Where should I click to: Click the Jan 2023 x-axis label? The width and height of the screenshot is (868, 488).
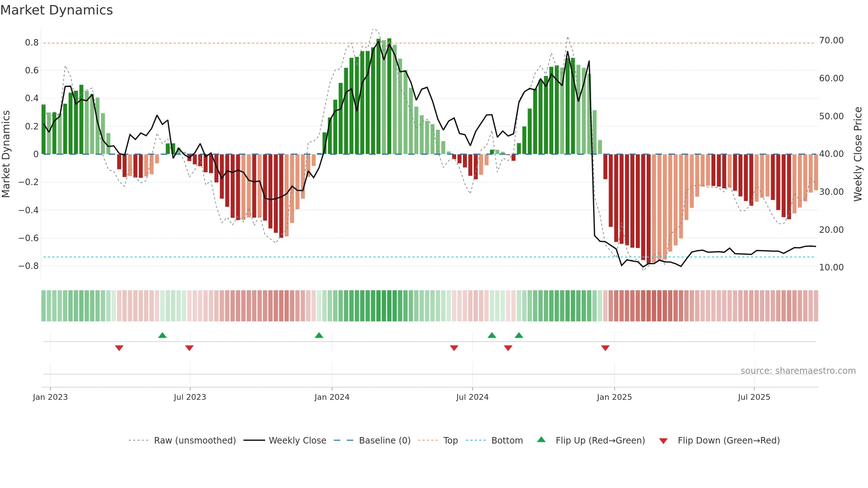[x=50, y=397]
